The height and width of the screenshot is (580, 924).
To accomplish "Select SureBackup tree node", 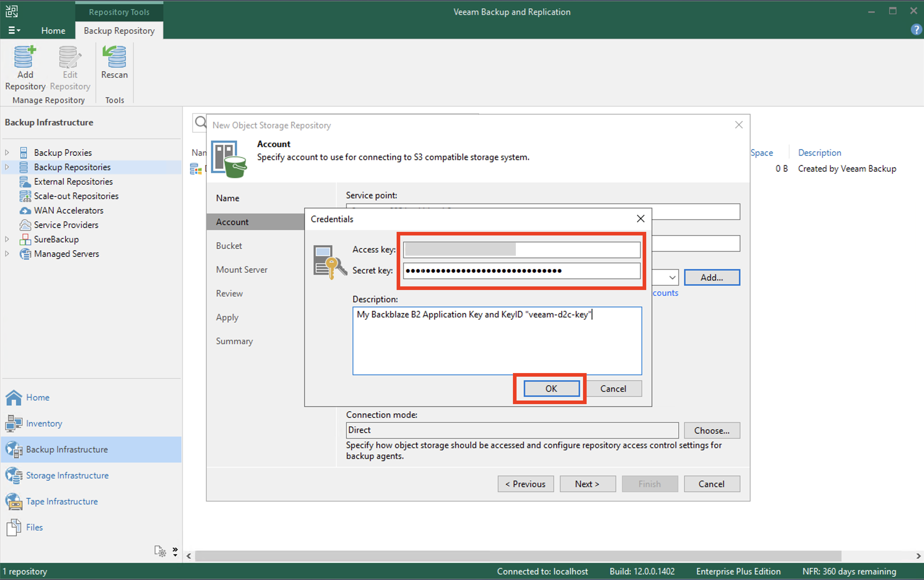I will pos(56,239).
